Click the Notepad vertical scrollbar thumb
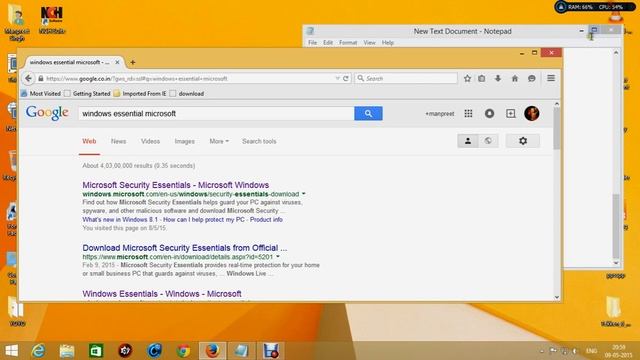 [616, 226]
